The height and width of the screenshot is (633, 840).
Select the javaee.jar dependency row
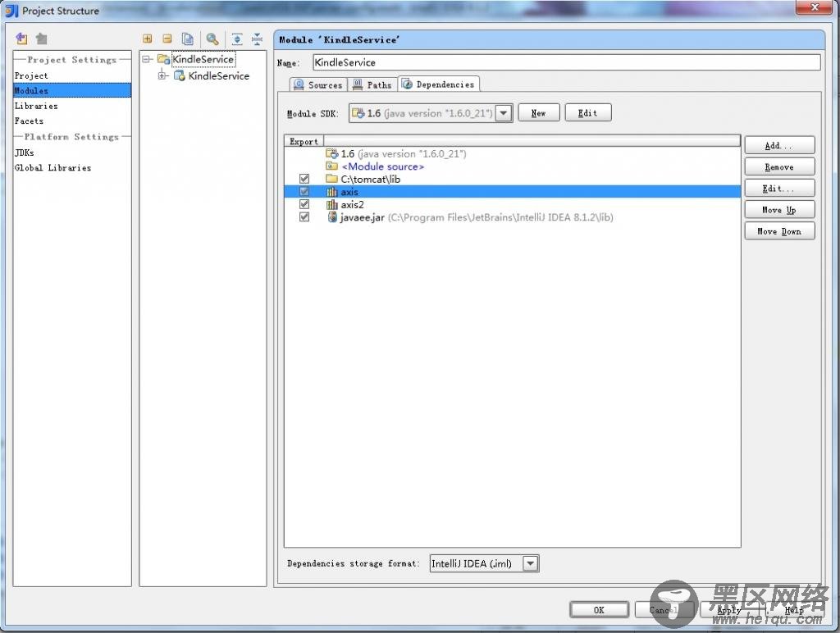pos(513,217)
